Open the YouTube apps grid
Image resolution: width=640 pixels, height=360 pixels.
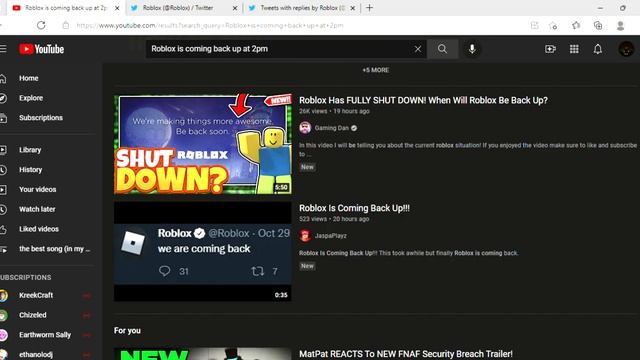click(574, 49)
